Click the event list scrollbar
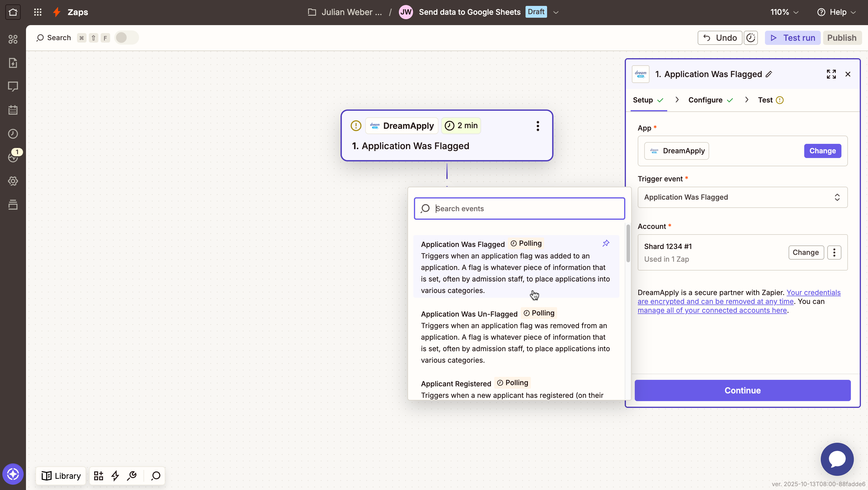This screenshot has width=868, height=490. (628, 243)
